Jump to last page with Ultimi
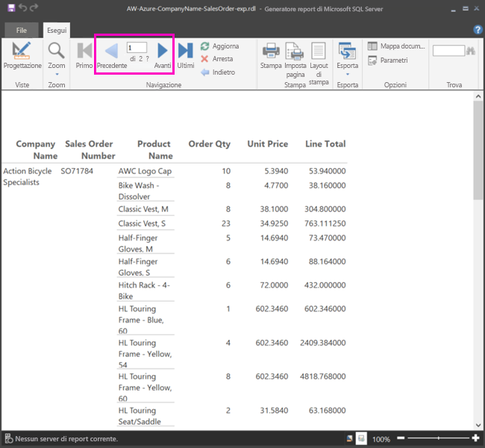Image resolution: width=485 pixels, height=448 pixels. coord(186,55)
